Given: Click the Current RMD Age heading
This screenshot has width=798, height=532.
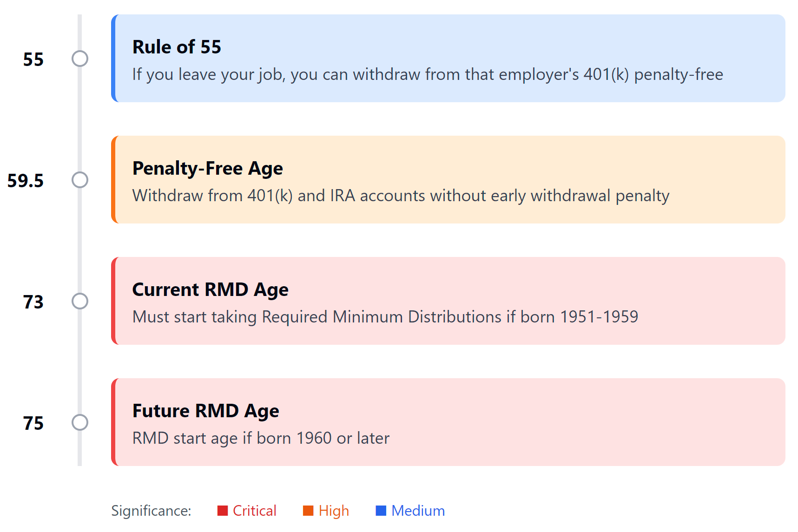Looking at the screenshot, I should [210, 289].
